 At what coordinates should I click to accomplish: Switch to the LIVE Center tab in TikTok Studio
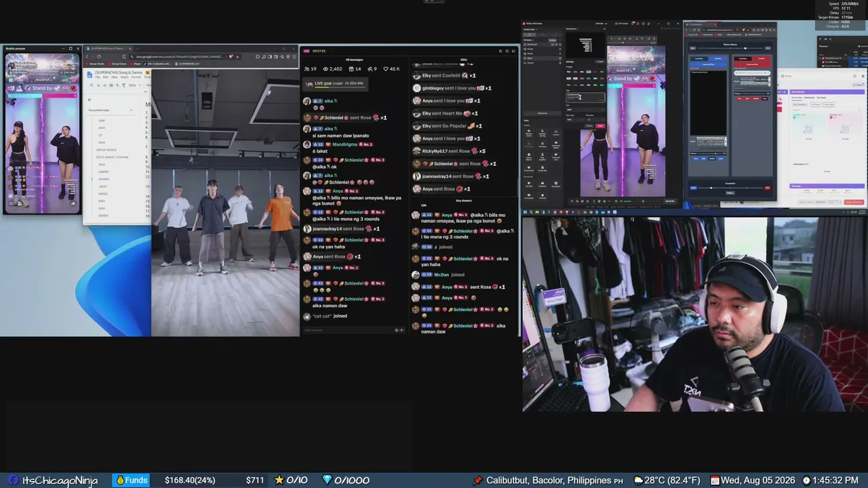(x=623, y=23)
